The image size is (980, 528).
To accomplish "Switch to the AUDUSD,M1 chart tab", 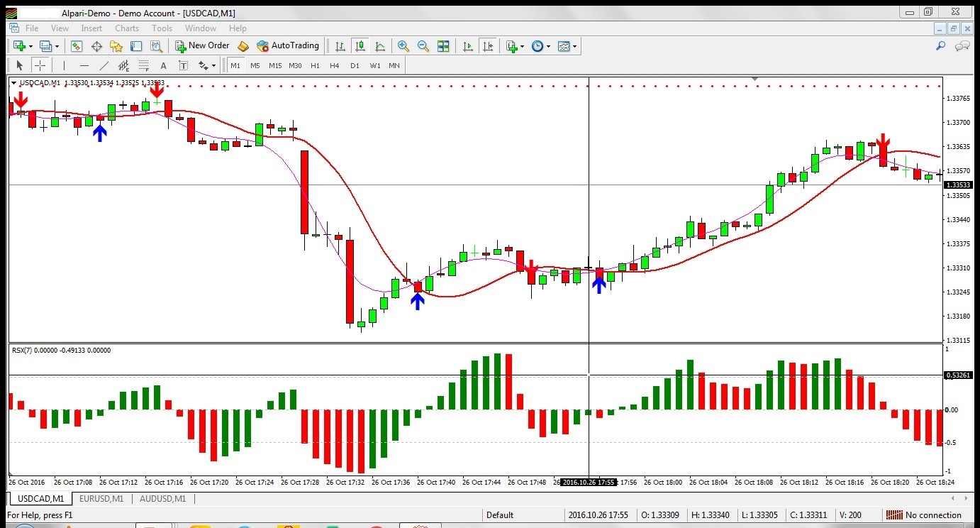I will point(163,499).
